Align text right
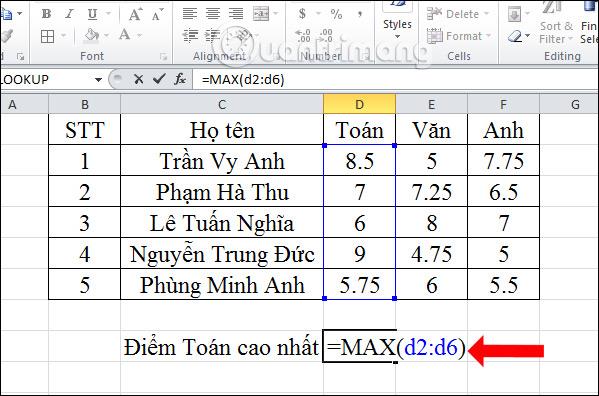Viewport: 599px width, 396px height. pos(236,14)
